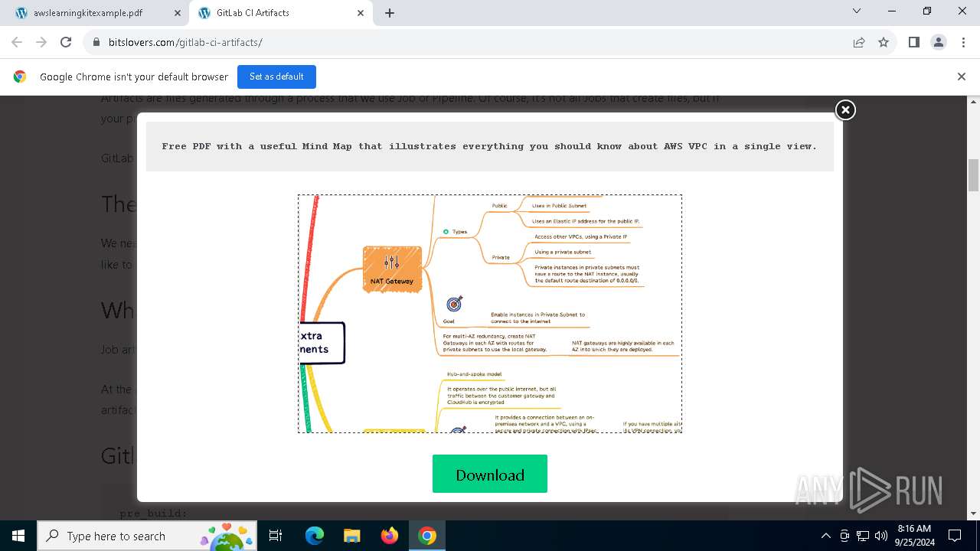Close the awslearningkitexample.pdf tab
Image resolution: width=980 pixels, height=551 pixels.
point(178,13)
